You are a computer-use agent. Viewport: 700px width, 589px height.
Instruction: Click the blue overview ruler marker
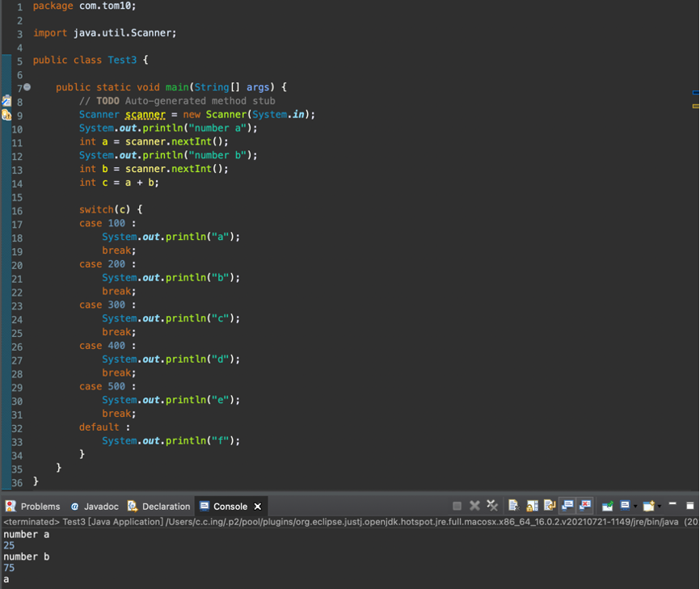click(695, 93)
